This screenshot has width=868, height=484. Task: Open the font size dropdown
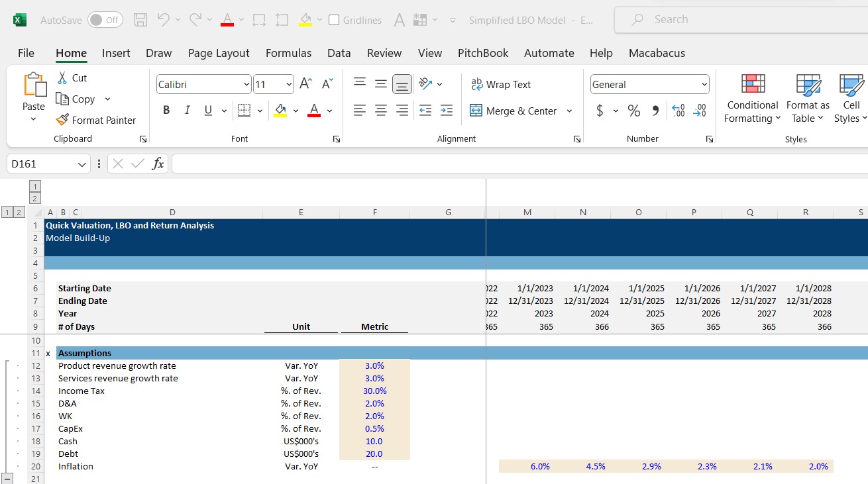pos(290,84)
